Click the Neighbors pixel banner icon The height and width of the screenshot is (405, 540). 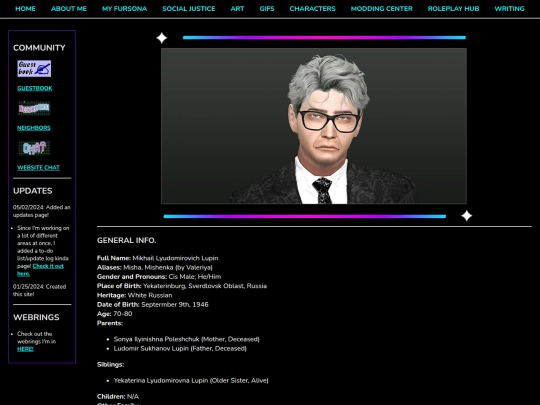pos(34,108)
